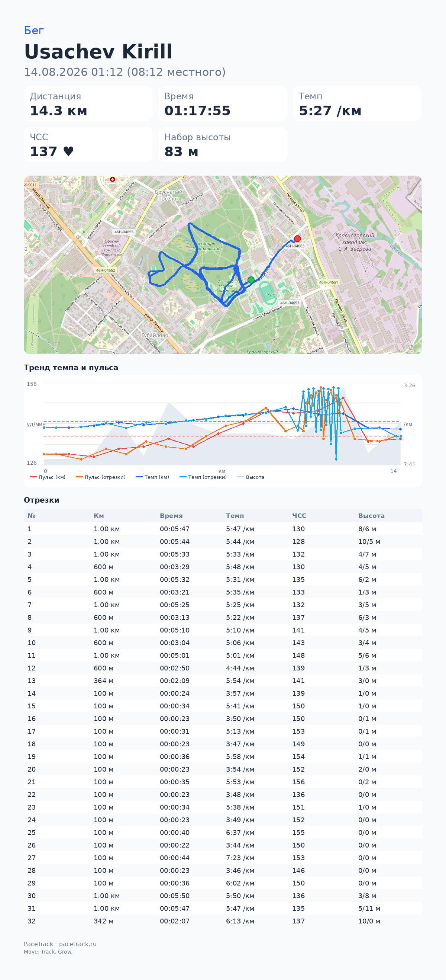The height and width of the screenshot is (980, 446).
Task: Sort table by ЧСС column header
Action: point(299,516)
